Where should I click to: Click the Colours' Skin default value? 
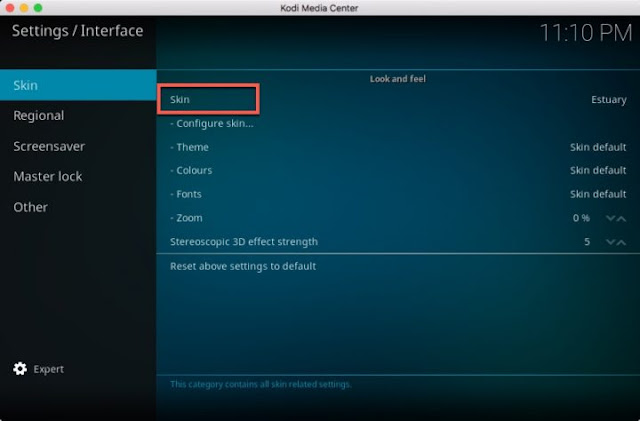point(598,170)
